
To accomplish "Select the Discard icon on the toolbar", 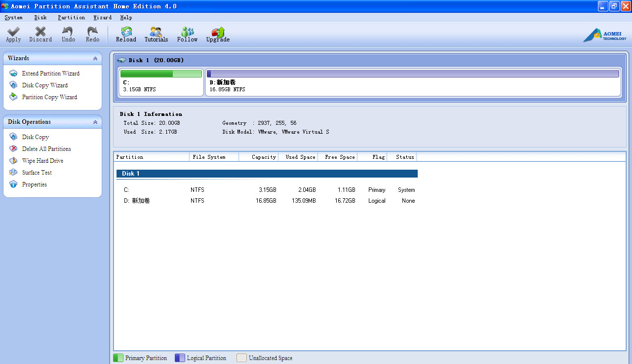I will coord(40,35).
